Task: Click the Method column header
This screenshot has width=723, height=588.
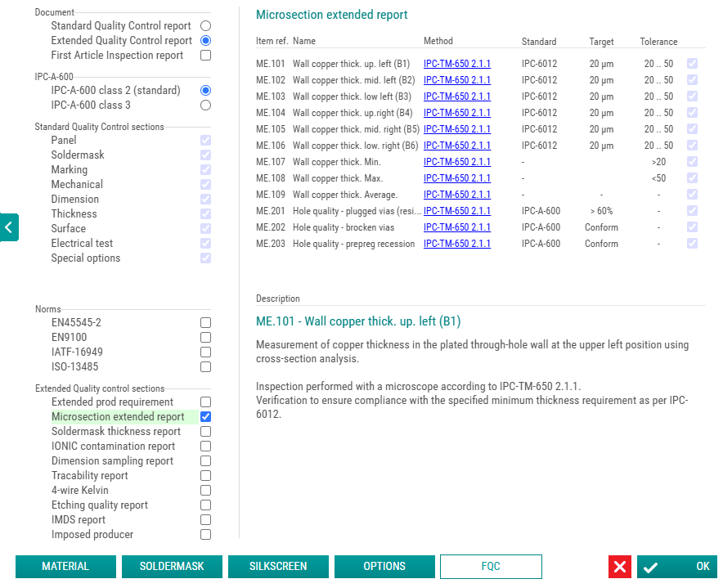Action: pyautogui.click(x=438, y=41)
